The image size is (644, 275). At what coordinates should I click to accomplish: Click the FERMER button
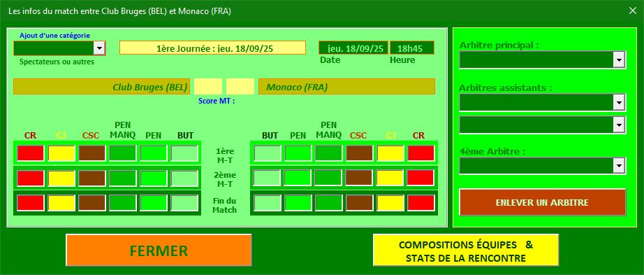click(159, 250)
